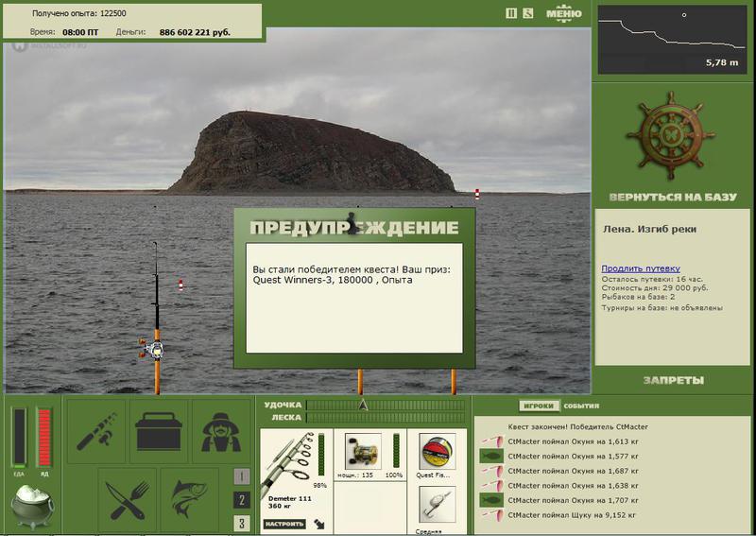Open the МЕНЮ menu
This screenshot has width=756, height=536.
563,13
